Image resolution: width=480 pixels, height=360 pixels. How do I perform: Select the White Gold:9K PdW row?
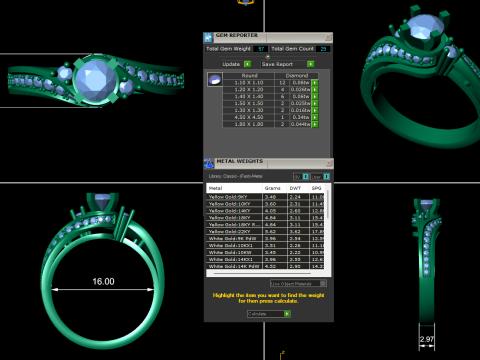265,239
